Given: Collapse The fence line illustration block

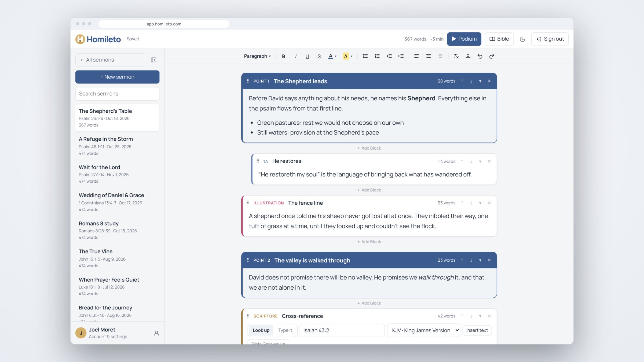Looking at the screenshot, I should point(480,203).
